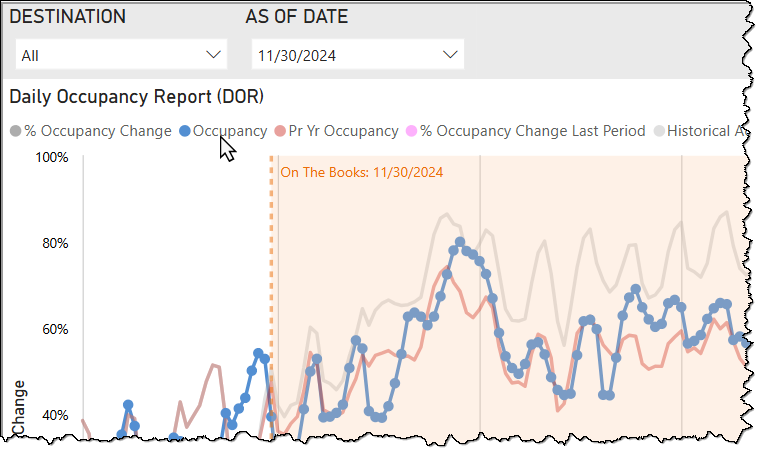Image resolution: width=762 pixels, height=452 pixels.
Task: Click the AS OF DATE slicer header
Action: [x=296, y=17]
